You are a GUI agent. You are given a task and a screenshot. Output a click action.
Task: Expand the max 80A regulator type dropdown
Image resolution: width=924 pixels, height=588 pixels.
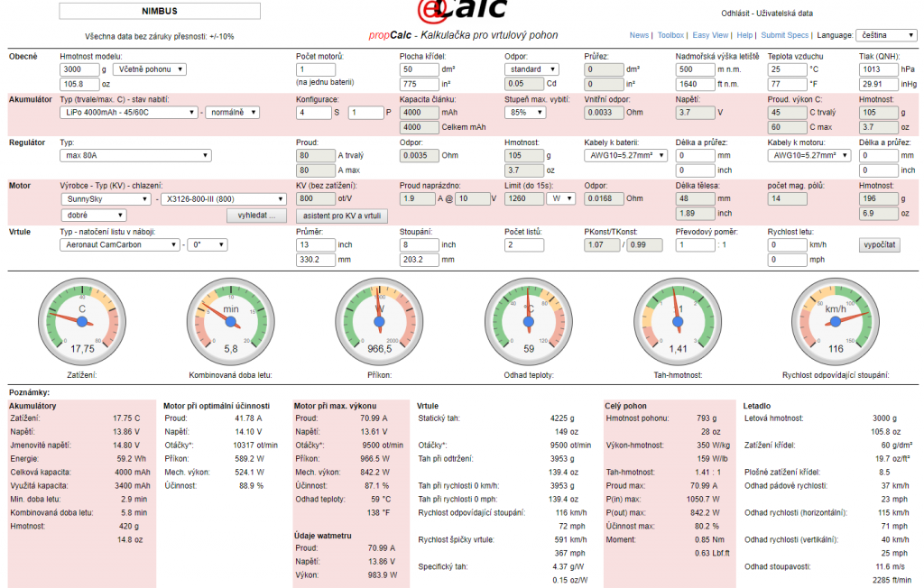pyautogui.click(x=135, y=156)
